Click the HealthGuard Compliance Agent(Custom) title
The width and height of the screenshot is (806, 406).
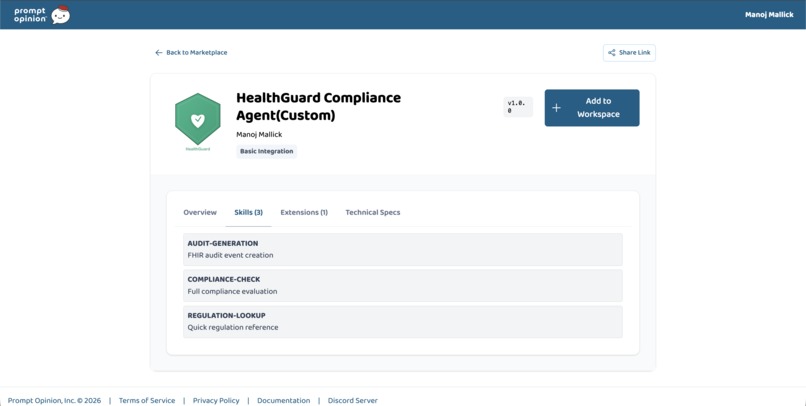click(x=319, y=106)
